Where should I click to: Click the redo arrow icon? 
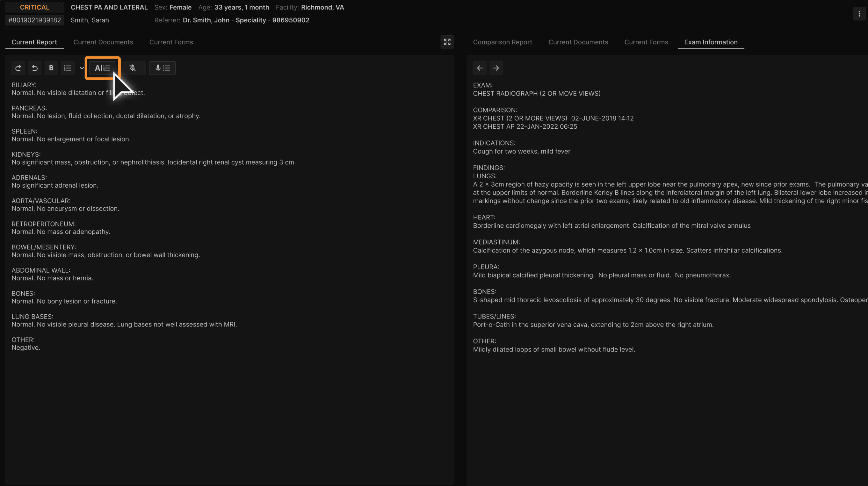(x=18, y=68)
